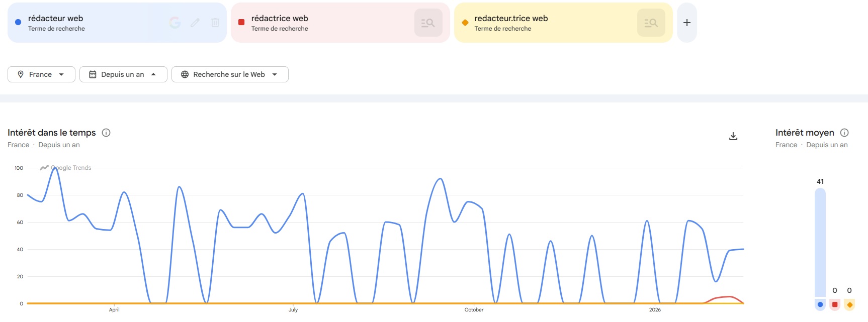Viewport: 868px width, 322px height.
Task: Click the blue average interest bar showing 41
Action: coord(820,241)
